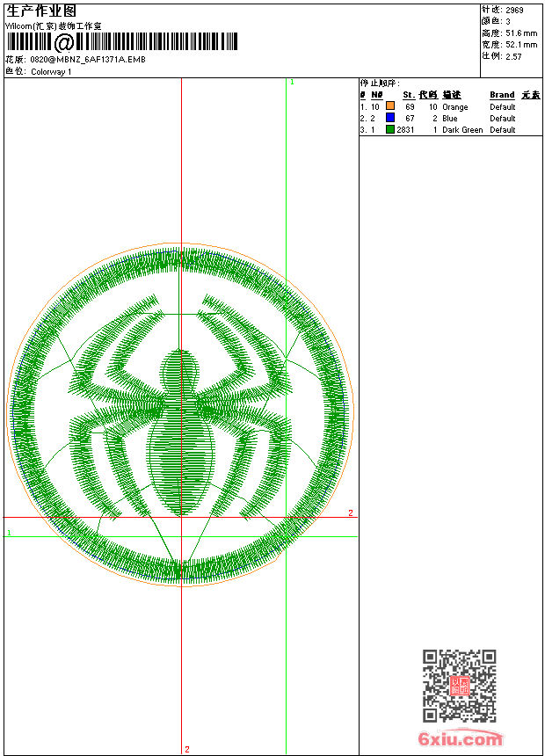Click the Orange color swatch in stop sequence
Viewport: 545px width, 756px height.
390,105
